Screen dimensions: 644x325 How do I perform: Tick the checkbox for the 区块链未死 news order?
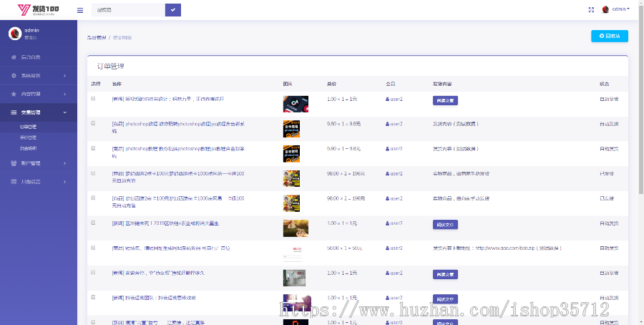93,223
